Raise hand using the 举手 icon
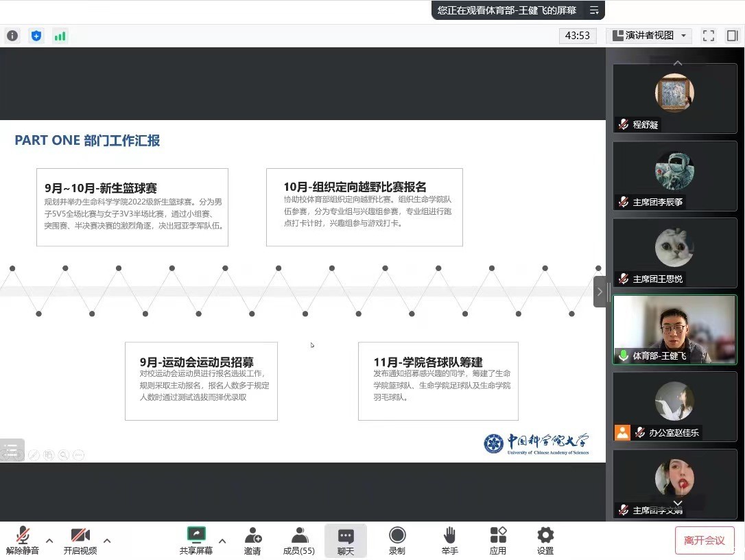Viewport: 745px width, 560px height. [449, 541]
